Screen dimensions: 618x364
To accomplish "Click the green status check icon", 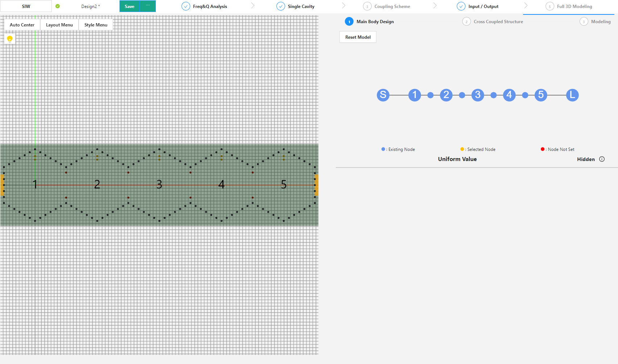I will point(58,6).
